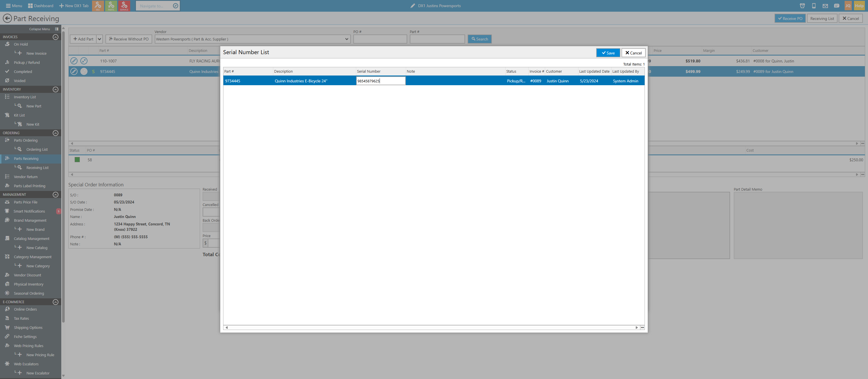Click the green status square for PO 58
Screen dimensions: 868x379
pos(77,160)
